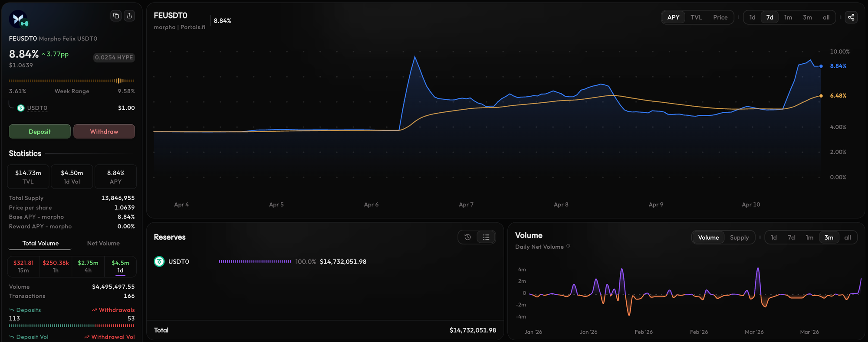Image resolution: width=868 pixels, height=342 pixels.
Task: Click the info icon beside Daily Net Volume
Action: click(x=568, y=246)
